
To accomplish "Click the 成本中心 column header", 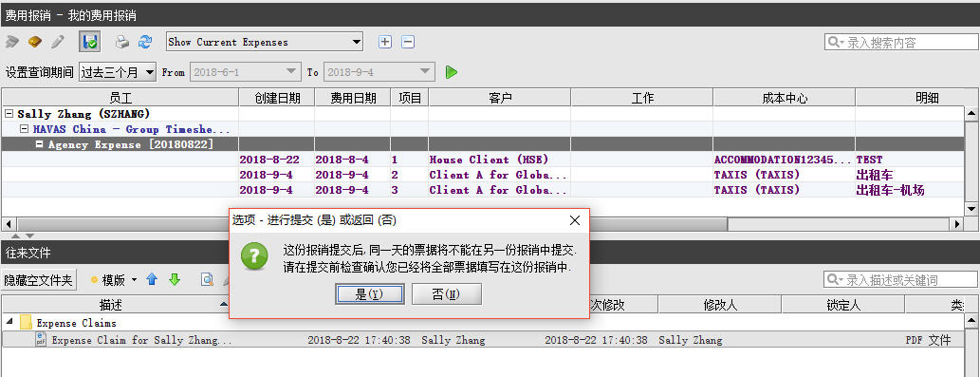I will (784, 98).
